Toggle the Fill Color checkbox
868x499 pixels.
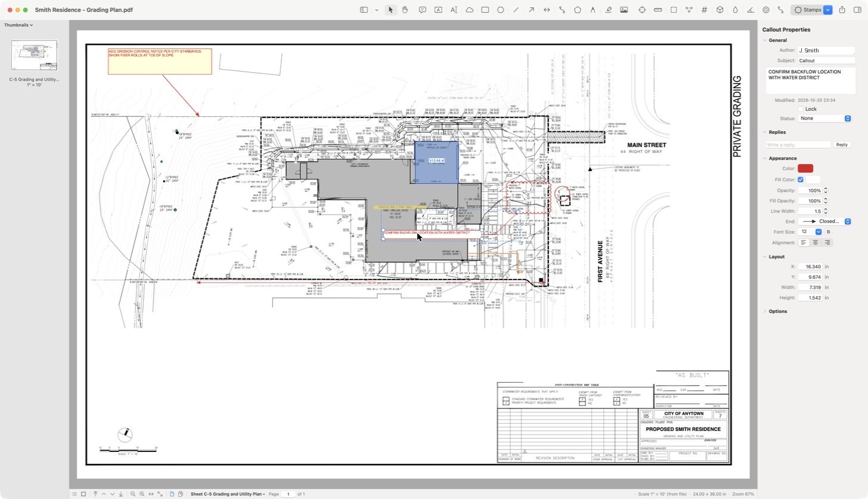point(801,179)
